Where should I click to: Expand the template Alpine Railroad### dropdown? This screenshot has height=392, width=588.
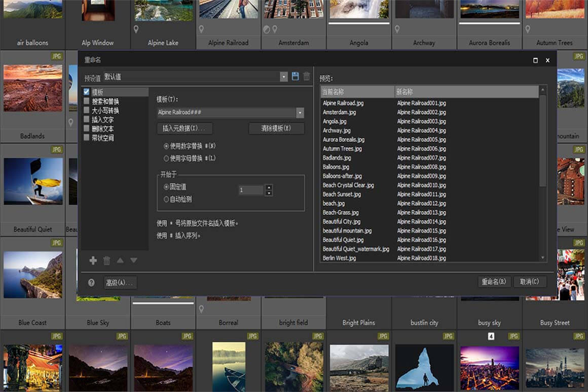pyautogui.click(x=300, y=113)
